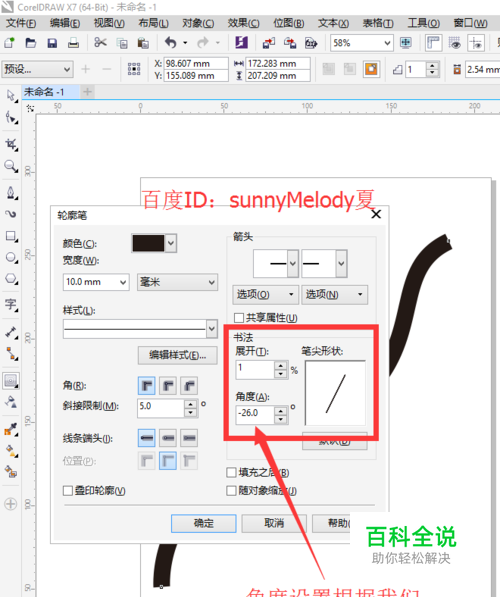This screenshot has width=500, height=597.
Task: Click the Export icon
Action: pyautogui.click(x=290, y=43)
